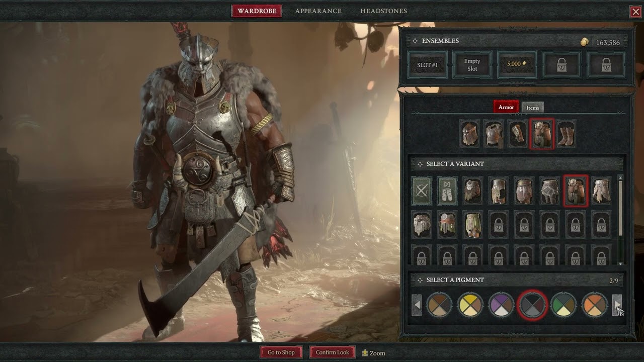Viewport: 644px width, 362px height.
Task: Confirm the current look
Action: (332, 352)
